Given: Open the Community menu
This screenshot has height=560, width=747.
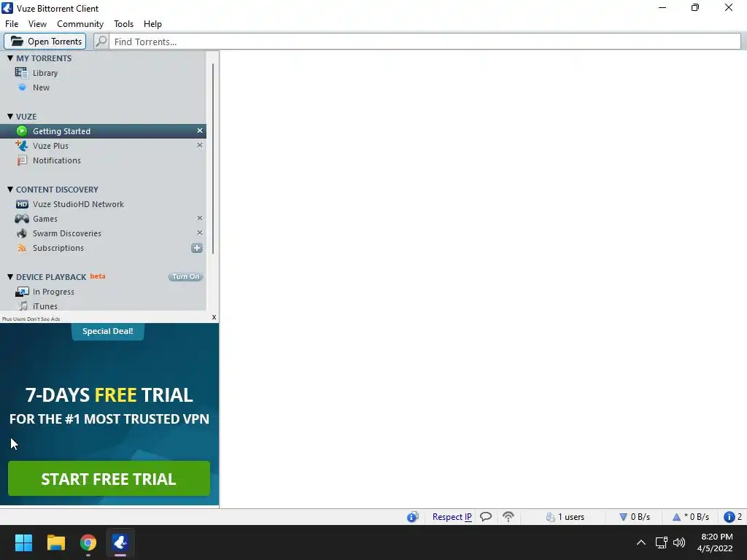Looking at the screenshot, I should coord(80,24).
